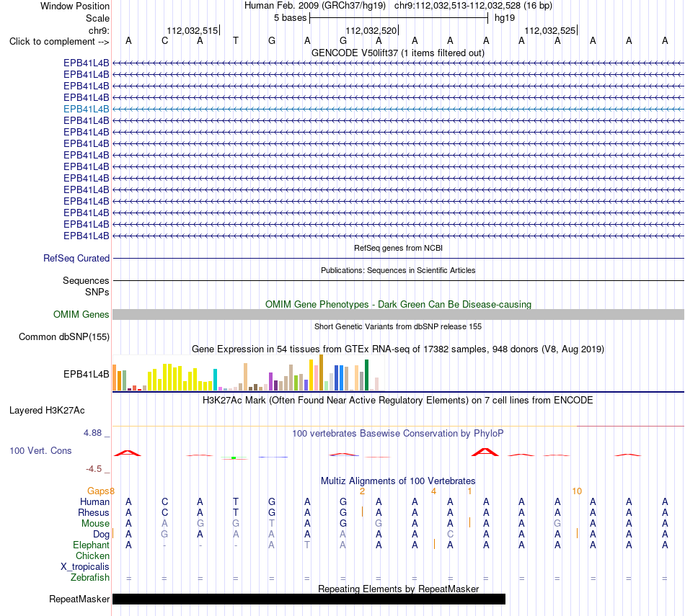
Task: Click the C base in the Dog alignment row
Action: pyautogui.click(x=451, y=534)
